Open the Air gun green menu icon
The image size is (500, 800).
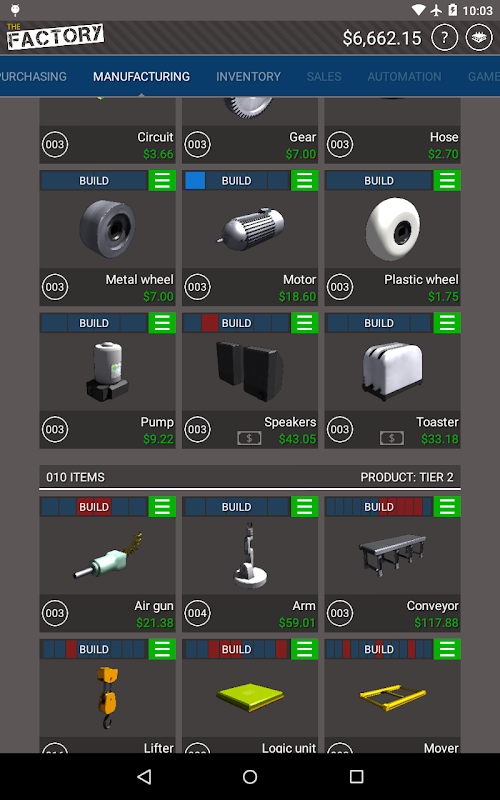(x=162, y=507)
